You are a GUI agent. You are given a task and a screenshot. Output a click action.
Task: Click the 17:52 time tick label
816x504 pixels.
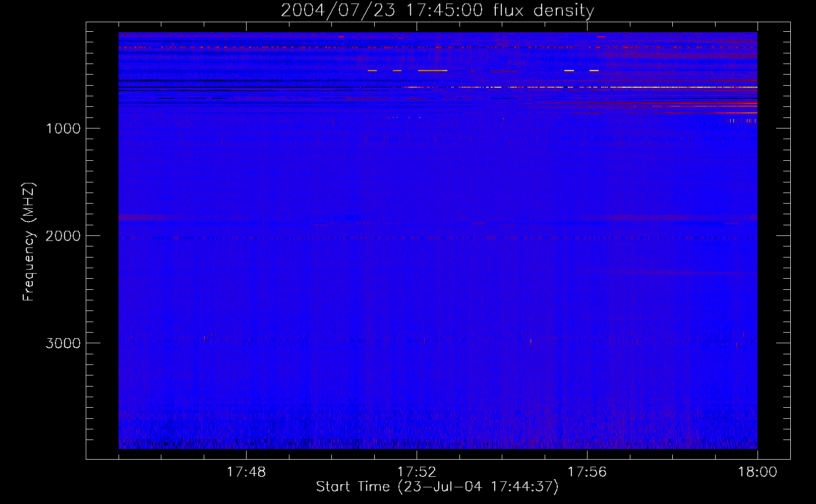[417, 472]
